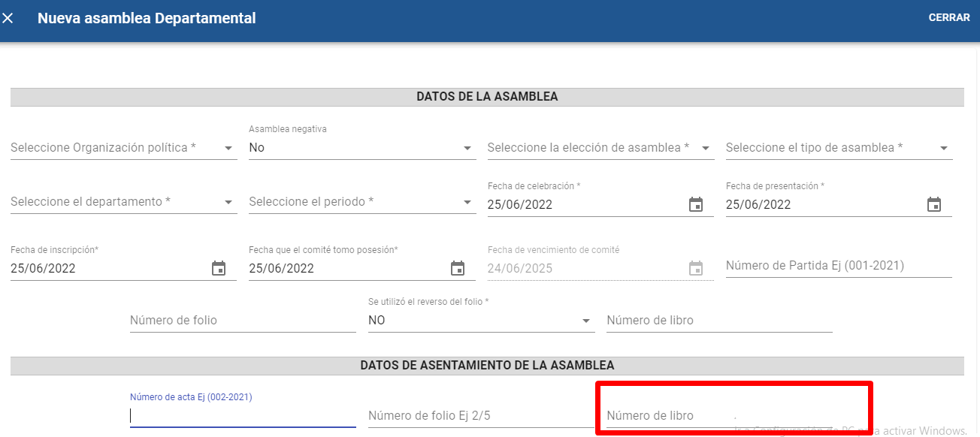The height and width of the screenshot is (437, 980).
Task: Click the Número de Partida field
Action: pos(838,266)
